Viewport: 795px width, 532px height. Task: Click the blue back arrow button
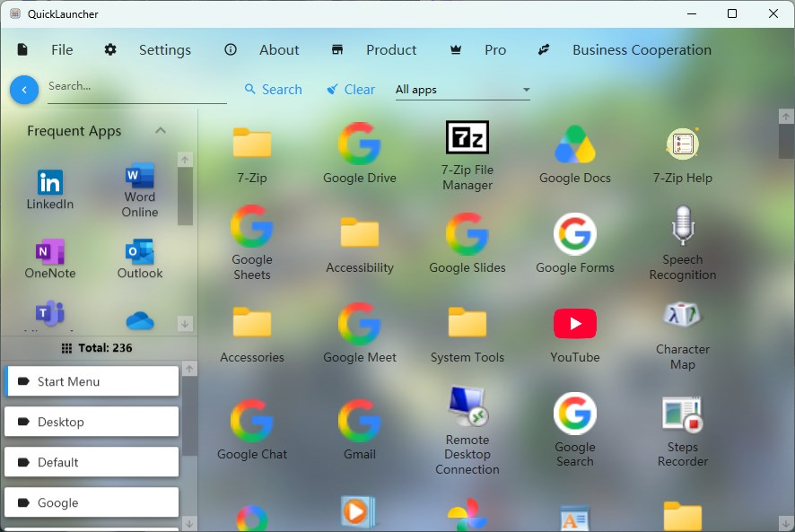[x=24, y=90]
